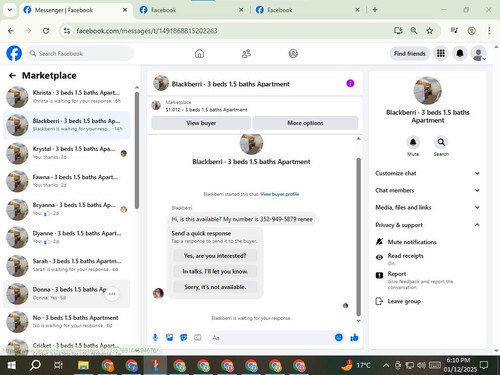
Task: Open the View buyer profile link
Action: pyautogui.click(x=280, y=194)
